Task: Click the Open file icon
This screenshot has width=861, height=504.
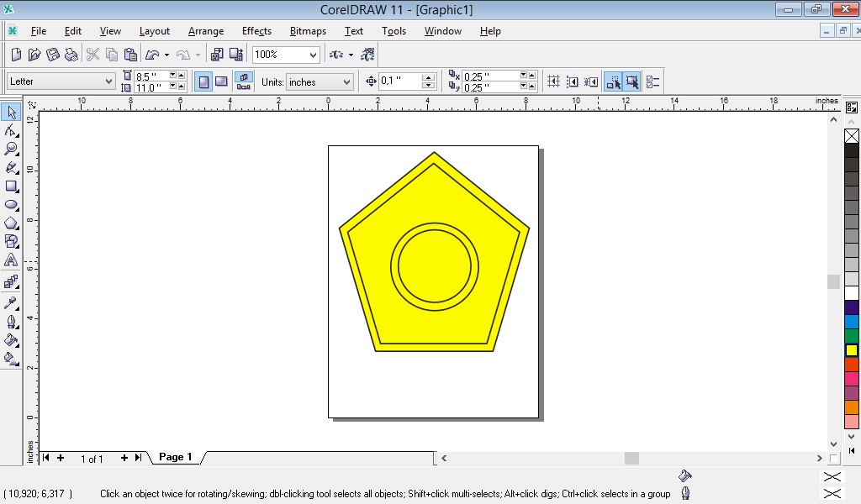Action: point(34,55)
